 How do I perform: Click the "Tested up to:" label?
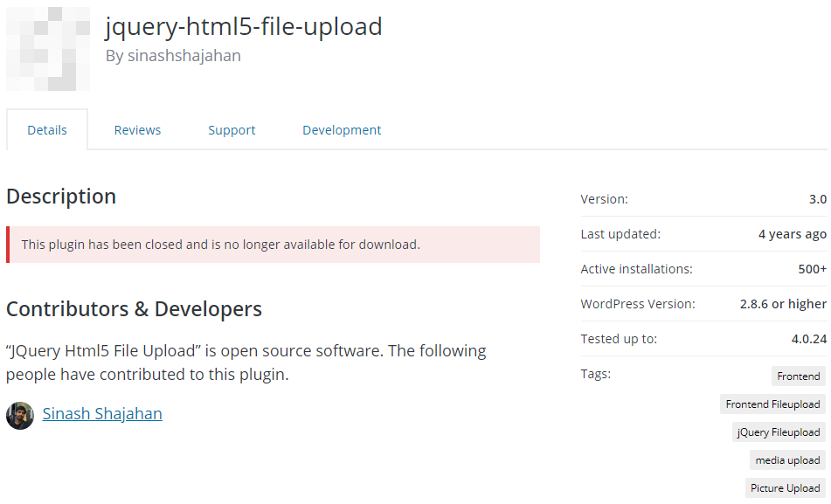[x=619, y=339]
